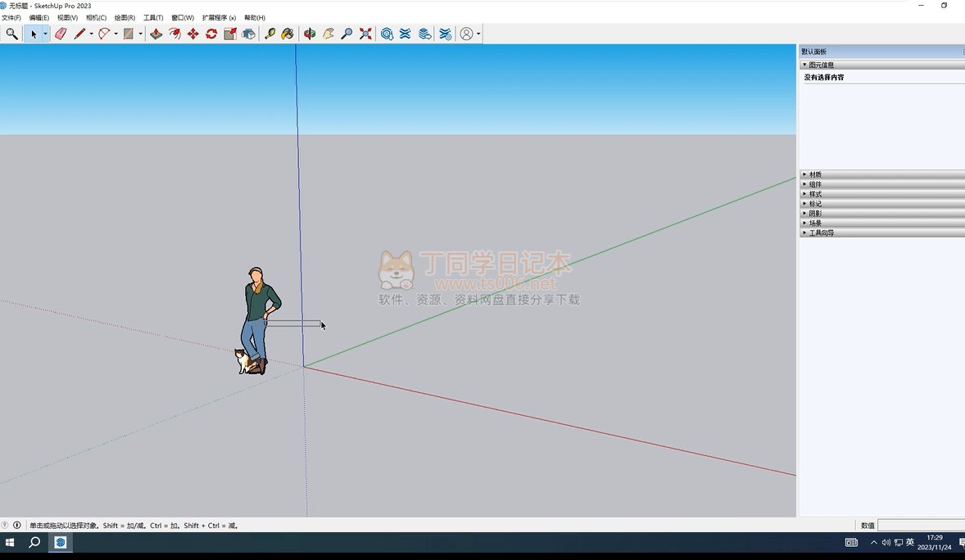Select the Eraser tool
The image size is (965, 560).
point(61,34)
